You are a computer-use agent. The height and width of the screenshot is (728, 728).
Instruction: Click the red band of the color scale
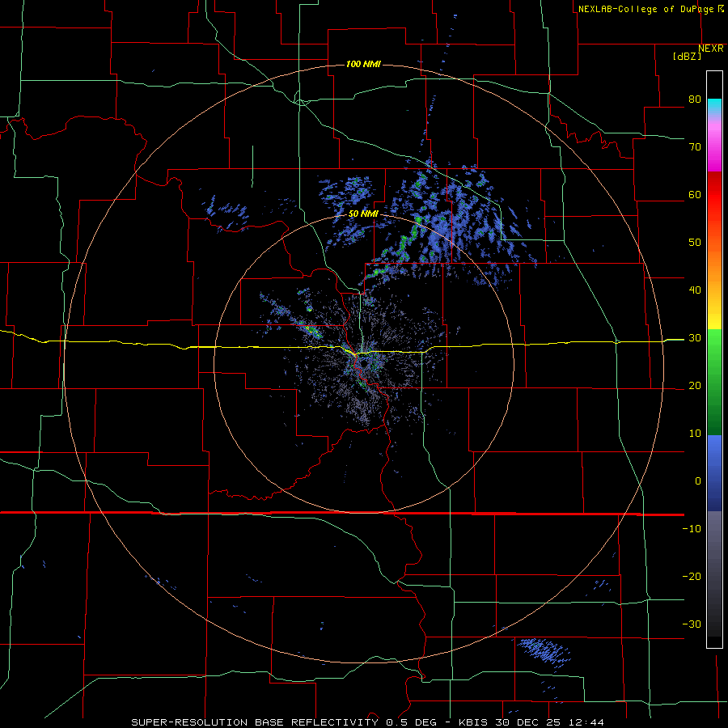[x=714, y=195]
